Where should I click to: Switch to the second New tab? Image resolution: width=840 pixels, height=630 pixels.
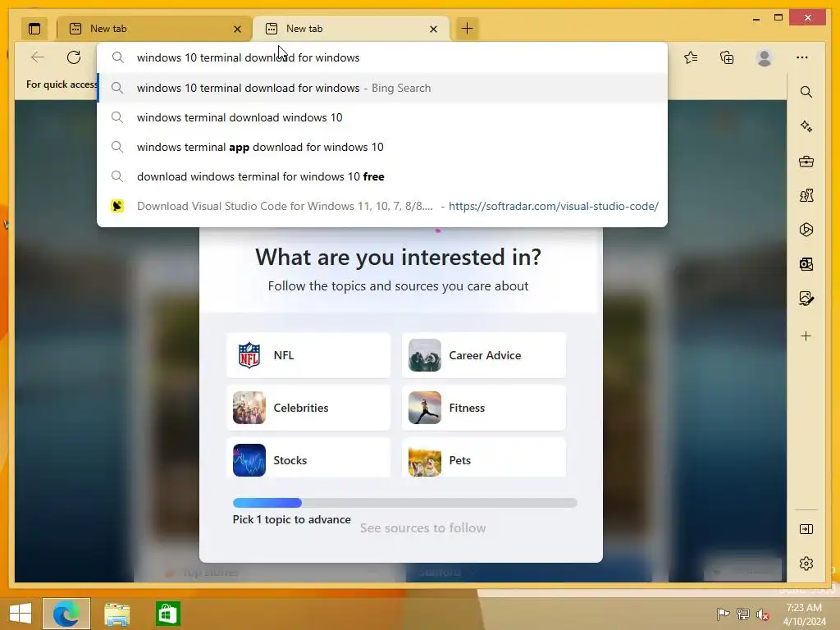pos(350,29)
